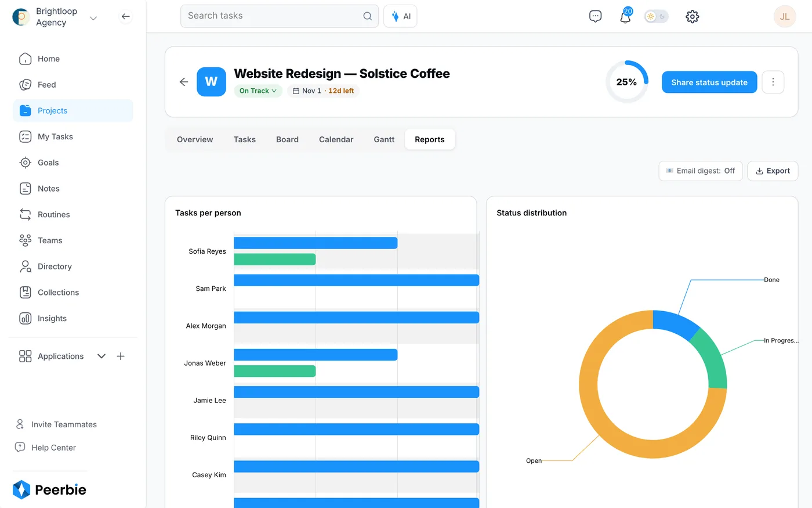Open the three-dot project options menu
This screenshot has height=508, width=812.
[x=773, y=82]
